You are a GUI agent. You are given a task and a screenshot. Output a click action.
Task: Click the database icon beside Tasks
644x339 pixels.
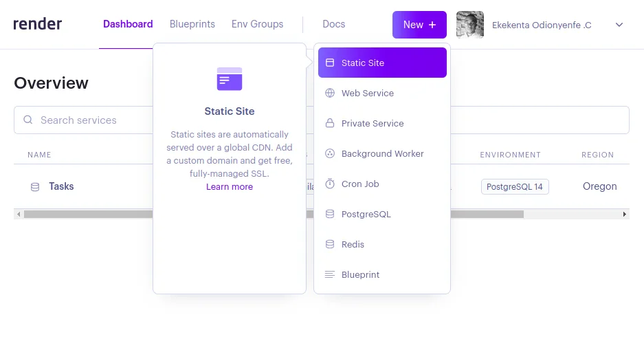35,187
